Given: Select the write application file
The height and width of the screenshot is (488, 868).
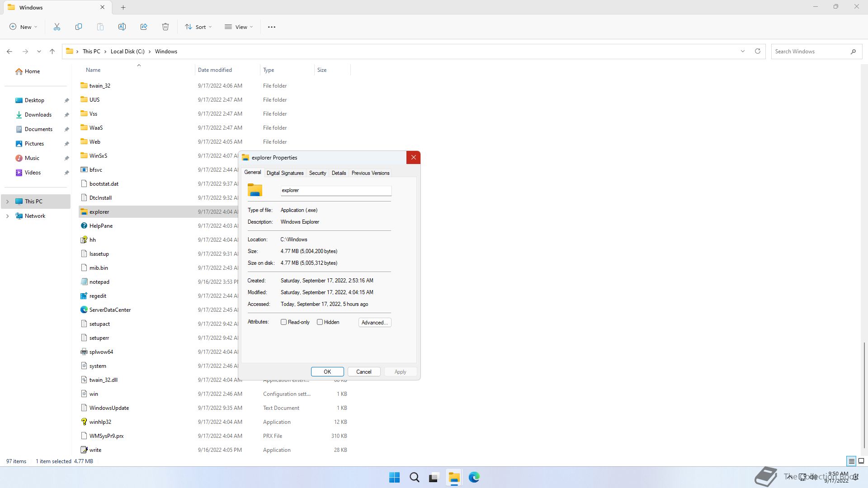Looking at the screenshot, I should [x=95, y=450].
